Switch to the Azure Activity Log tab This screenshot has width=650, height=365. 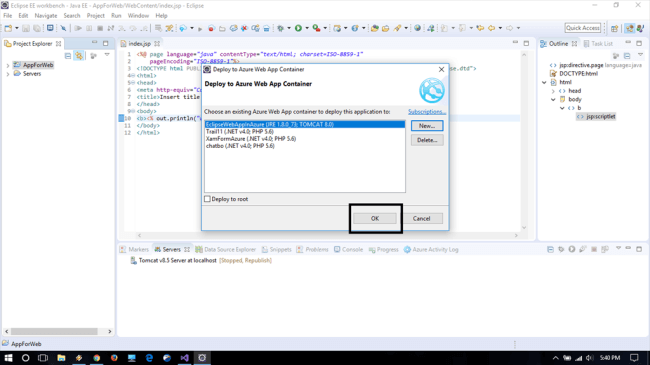tap(431, 250)
